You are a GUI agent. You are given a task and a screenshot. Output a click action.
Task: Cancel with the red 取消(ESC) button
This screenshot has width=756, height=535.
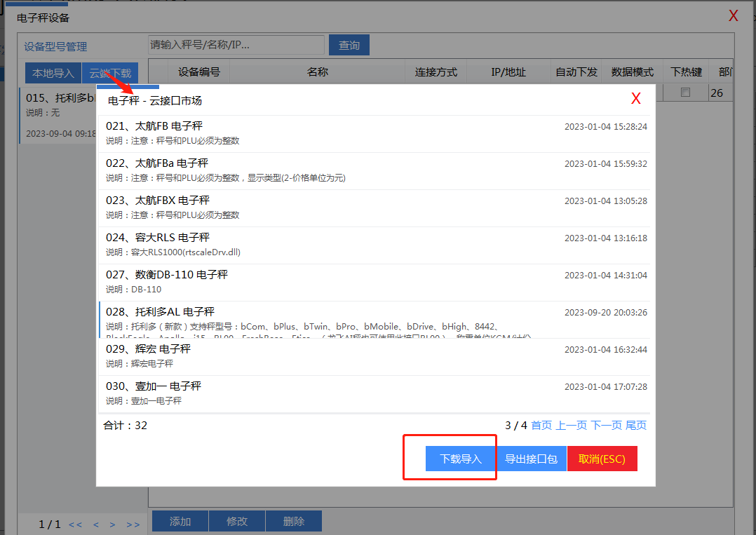tap(602, 459)
